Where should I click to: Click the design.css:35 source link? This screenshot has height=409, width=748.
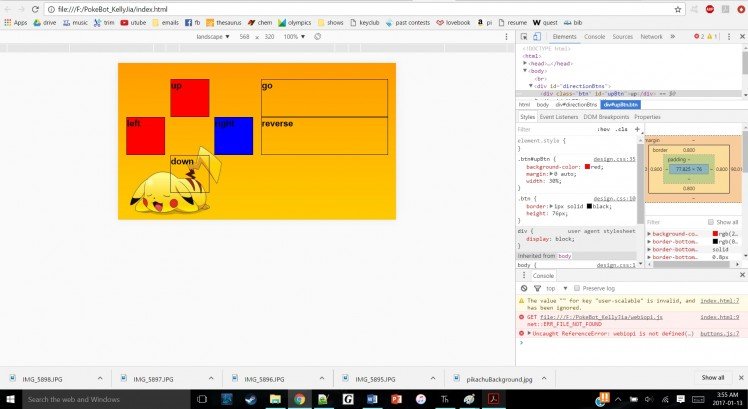[x=614, y=159]
